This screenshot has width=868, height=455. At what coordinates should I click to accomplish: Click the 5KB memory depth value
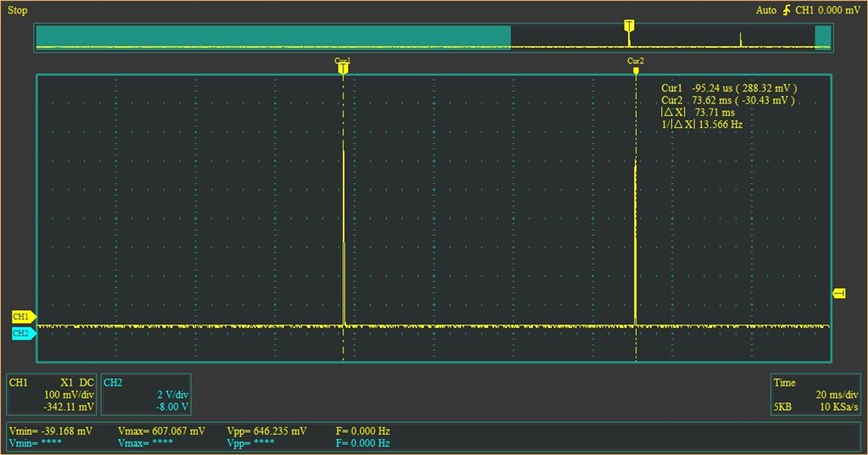(782, 407)
